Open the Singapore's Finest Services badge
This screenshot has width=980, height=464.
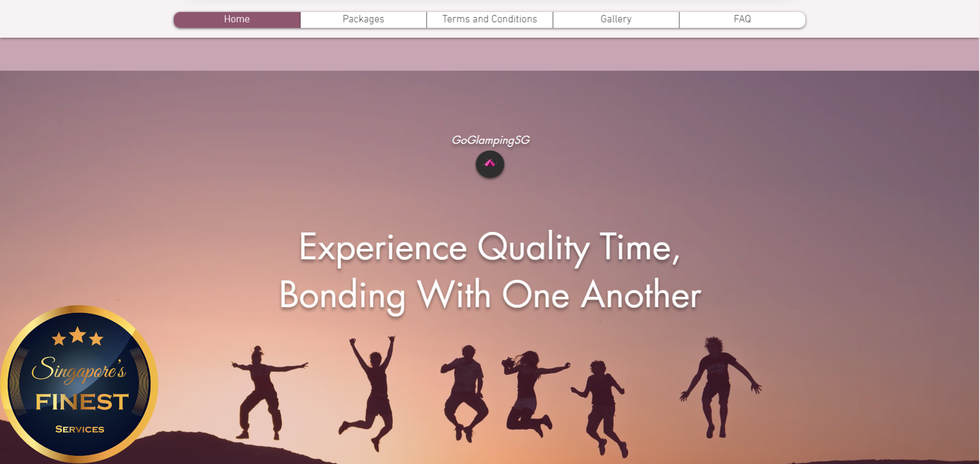79,384
